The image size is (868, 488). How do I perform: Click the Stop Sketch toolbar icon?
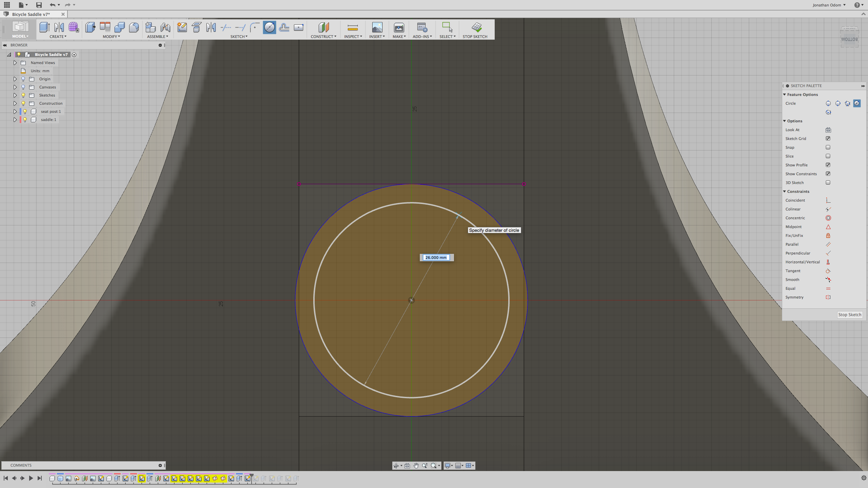click(476, 27)
